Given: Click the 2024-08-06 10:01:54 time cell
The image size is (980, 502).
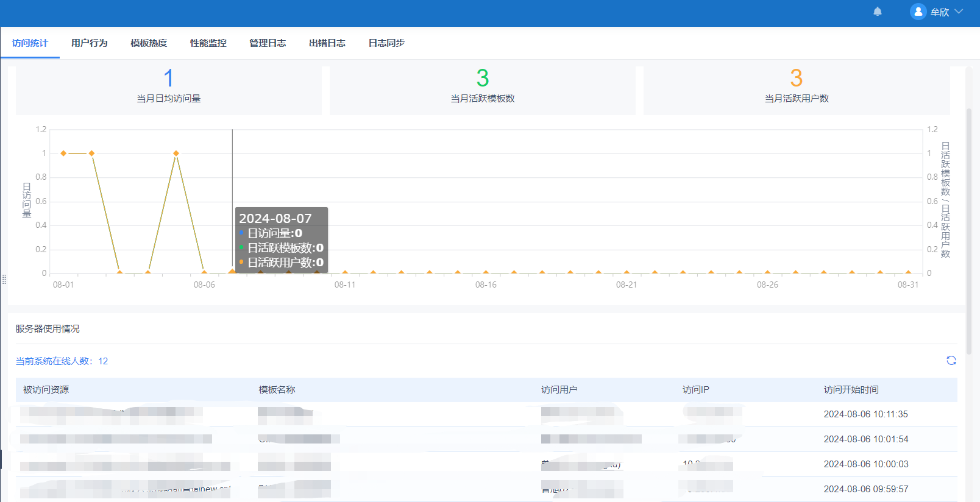Looking at the screenshot, I should click(866, 439).
